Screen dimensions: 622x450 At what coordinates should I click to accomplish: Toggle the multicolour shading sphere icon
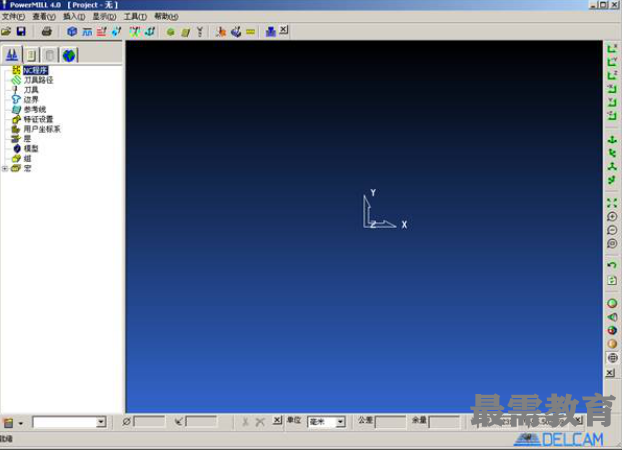point(612,331)
